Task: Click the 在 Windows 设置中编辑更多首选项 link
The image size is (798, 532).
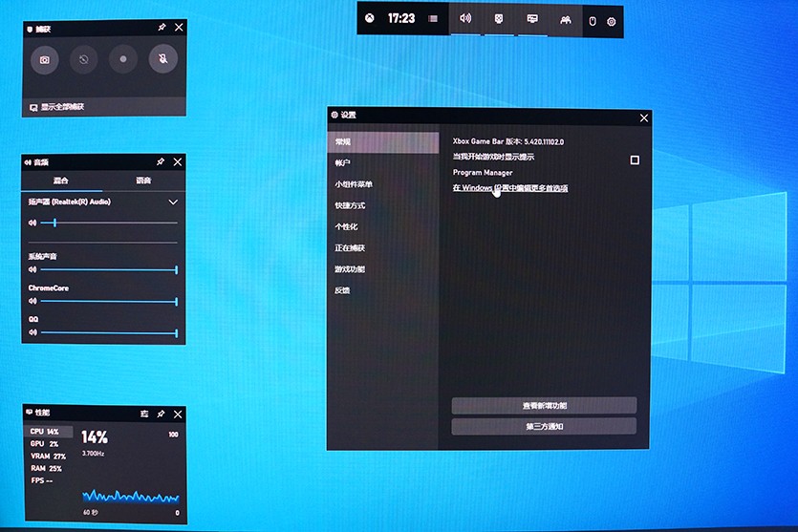Action: click(510, 188)
